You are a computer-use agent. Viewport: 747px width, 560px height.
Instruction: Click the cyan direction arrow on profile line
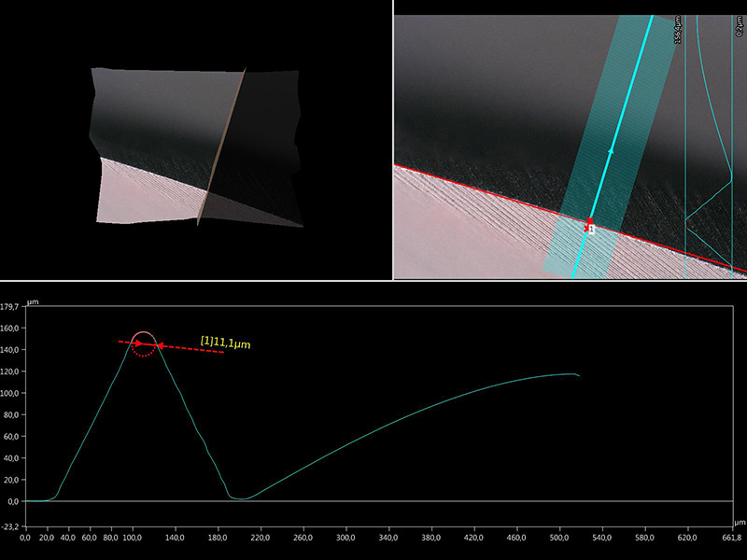pos(612,148)
